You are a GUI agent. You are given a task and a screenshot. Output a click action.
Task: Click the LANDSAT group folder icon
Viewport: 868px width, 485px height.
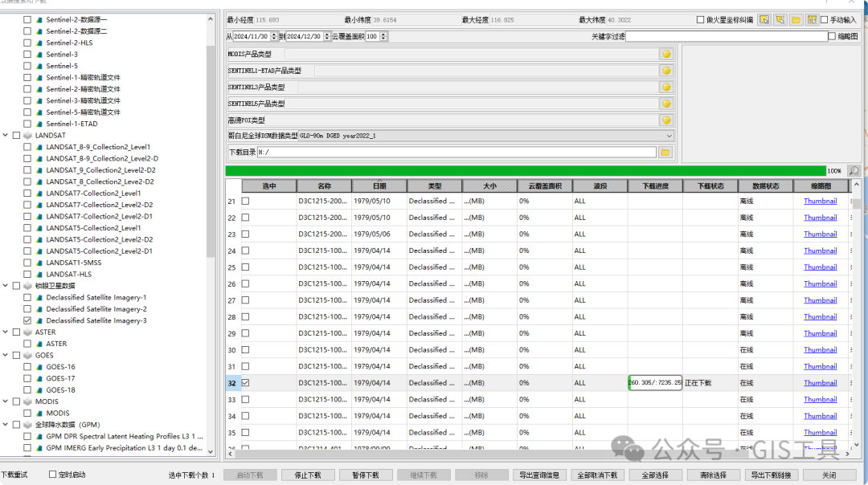[x=27, y=136]
